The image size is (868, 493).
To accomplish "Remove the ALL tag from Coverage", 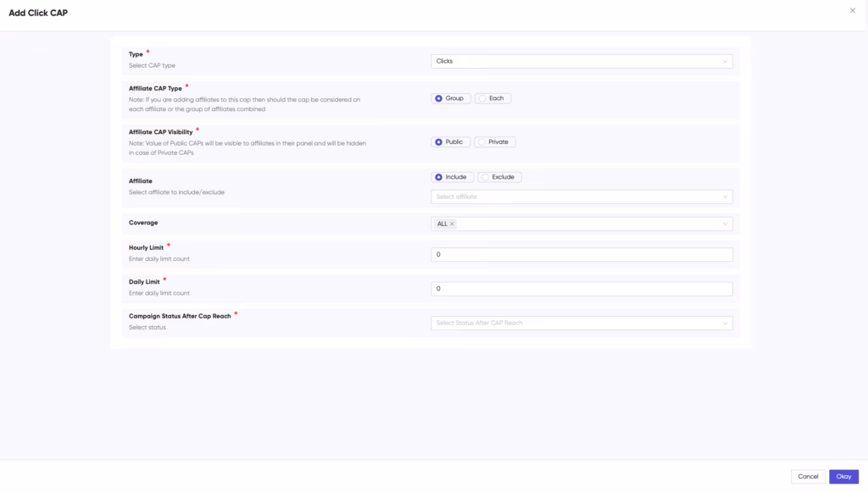I will pyautogui.click(x=452, y=224).
